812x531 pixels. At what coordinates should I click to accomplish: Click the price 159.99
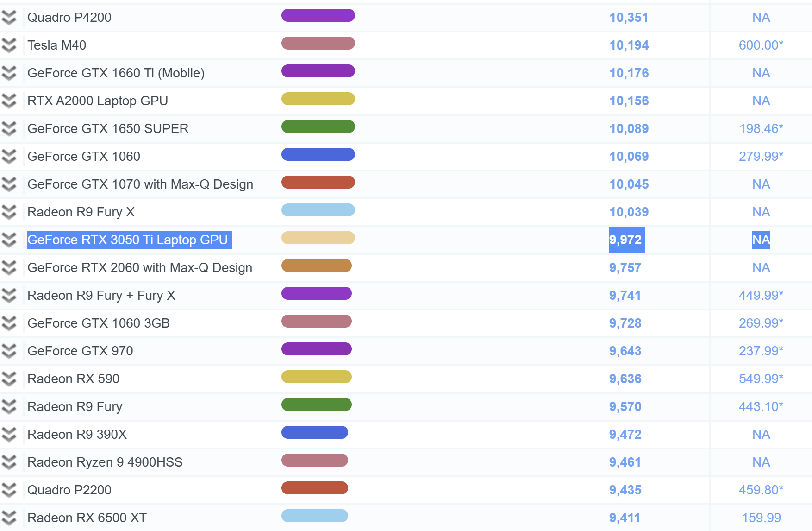pyautogui.click(x=761, y=518)
